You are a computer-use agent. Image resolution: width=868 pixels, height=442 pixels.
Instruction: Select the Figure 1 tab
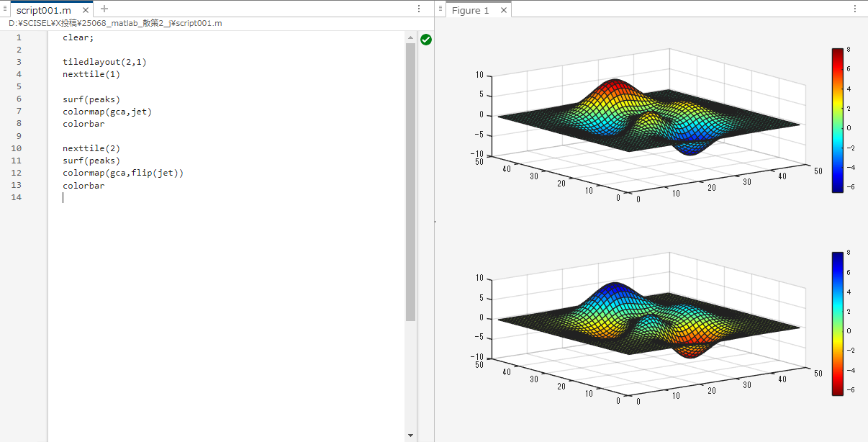470,10
